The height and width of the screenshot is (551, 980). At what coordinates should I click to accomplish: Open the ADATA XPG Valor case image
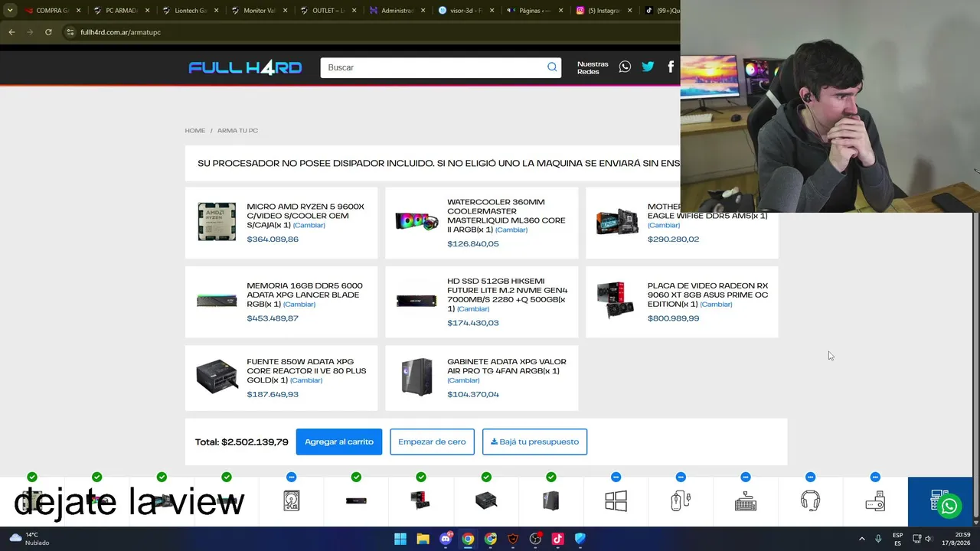click(417, 377)
